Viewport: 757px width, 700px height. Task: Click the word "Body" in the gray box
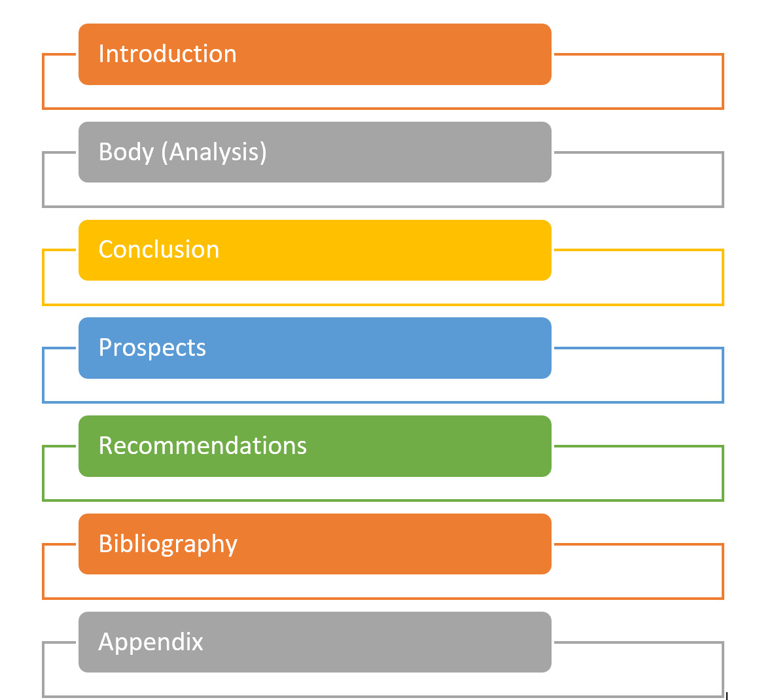coord(126,152)
